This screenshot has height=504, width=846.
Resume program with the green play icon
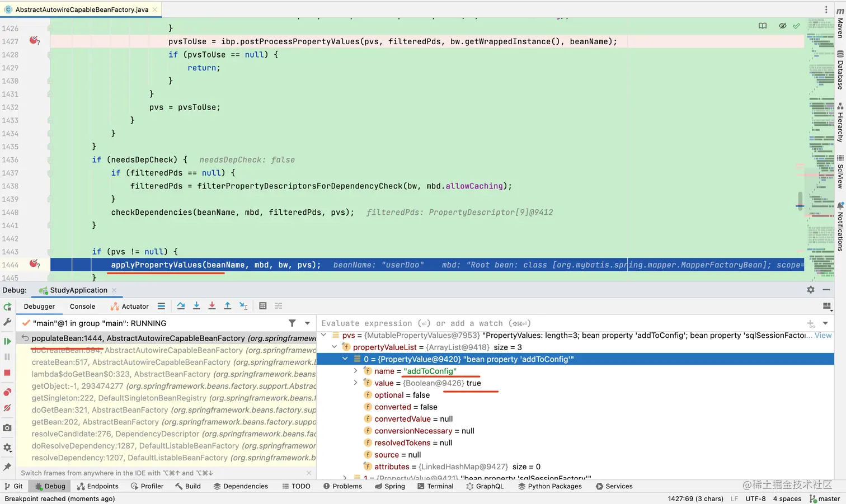[7, 341]
